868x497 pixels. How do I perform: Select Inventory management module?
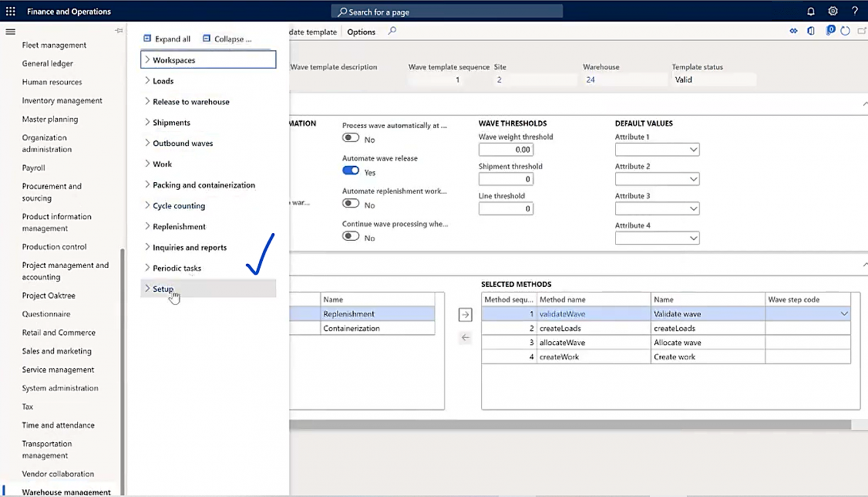62,101
